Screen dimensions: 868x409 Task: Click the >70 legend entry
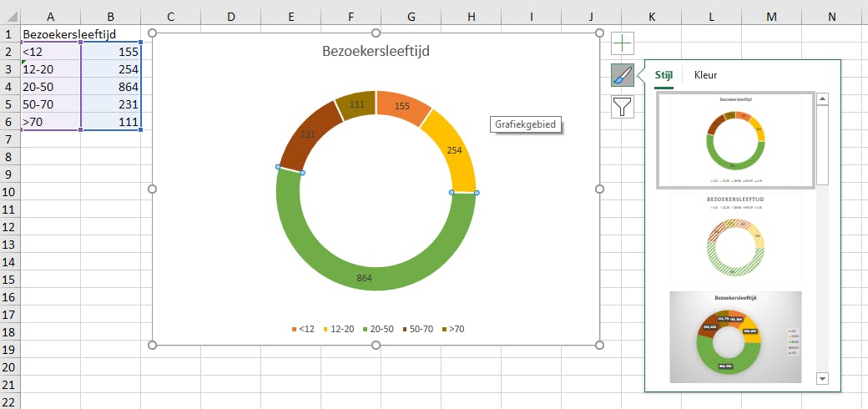[x=453, y=329]
